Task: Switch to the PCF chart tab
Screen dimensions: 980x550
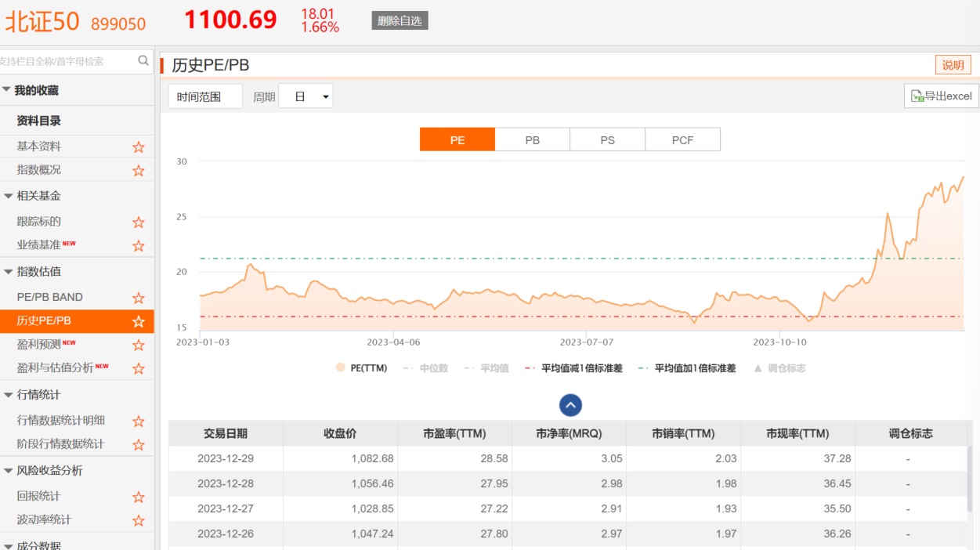Action: click(682, 139)
